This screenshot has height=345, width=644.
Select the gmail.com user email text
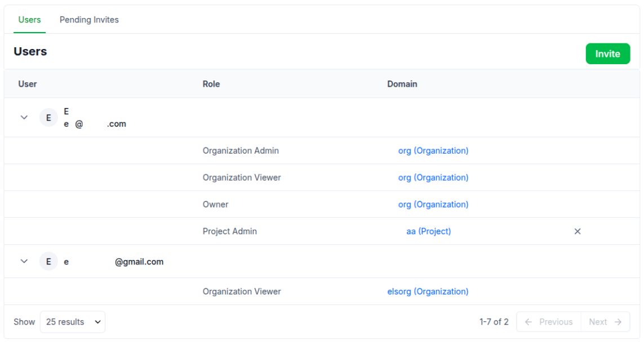click(x=114, y=262)
